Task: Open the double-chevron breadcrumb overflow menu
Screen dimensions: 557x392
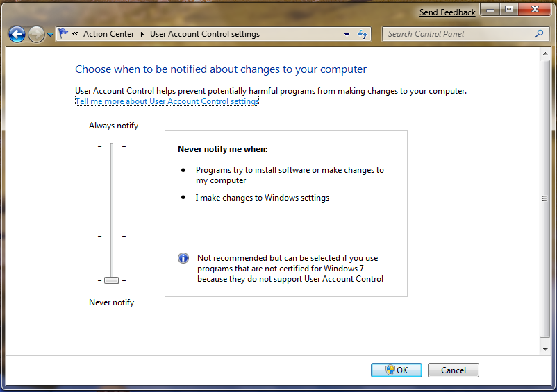Action: [x=75, y=34]
